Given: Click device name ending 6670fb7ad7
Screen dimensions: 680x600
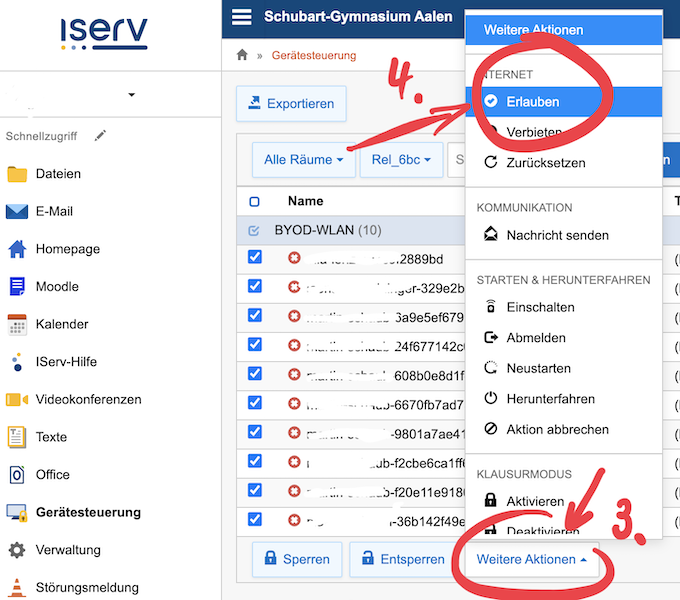Looking at the screenshot, I should [385, 405].
